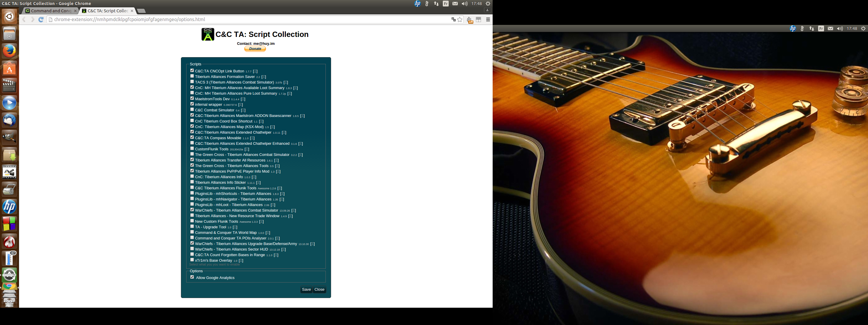868x325 pixels.
Task: Click the C&C TA Script Collection logo
Action: tap(208, 34)
